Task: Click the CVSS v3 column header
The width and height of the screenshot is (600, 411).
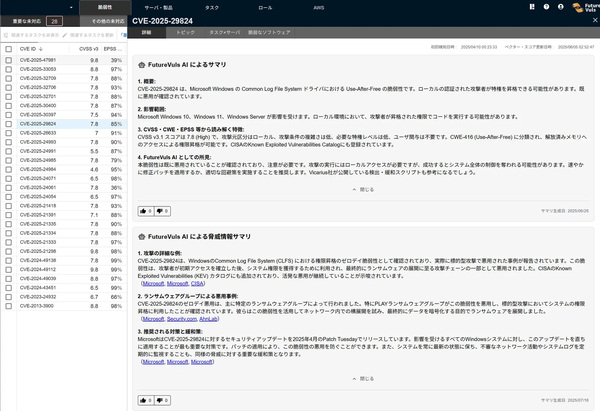Action: pyautogui.click(x=88, y=49)
